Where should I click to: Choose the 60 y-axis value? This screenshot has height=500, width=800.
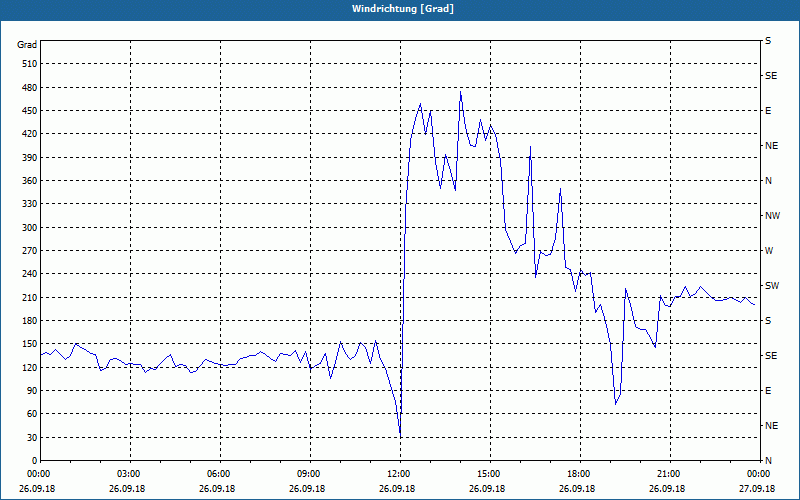(x=32, y=414)
